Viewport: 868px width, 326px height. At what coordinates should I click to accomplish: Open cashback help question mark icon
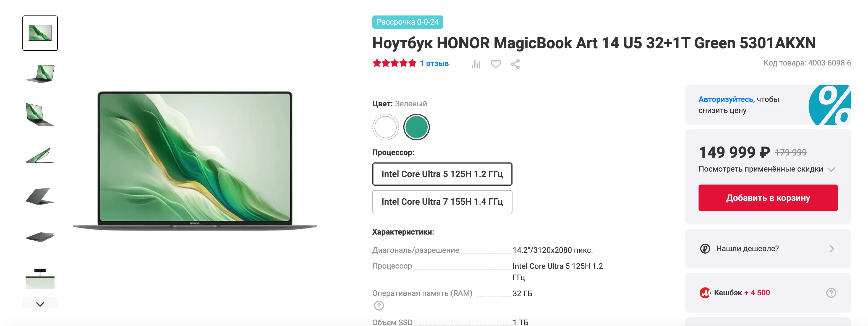click(831, 293)
